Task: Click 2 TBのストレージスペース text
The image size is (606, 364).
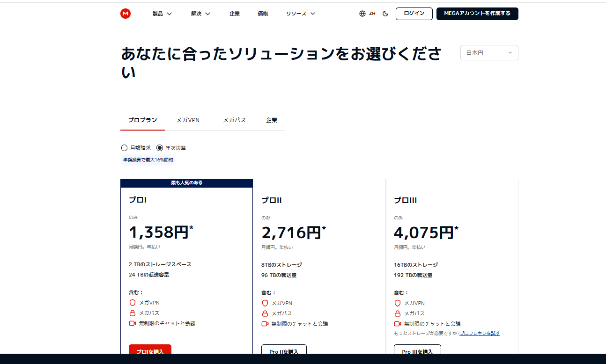Action: (x=160, y=264)
